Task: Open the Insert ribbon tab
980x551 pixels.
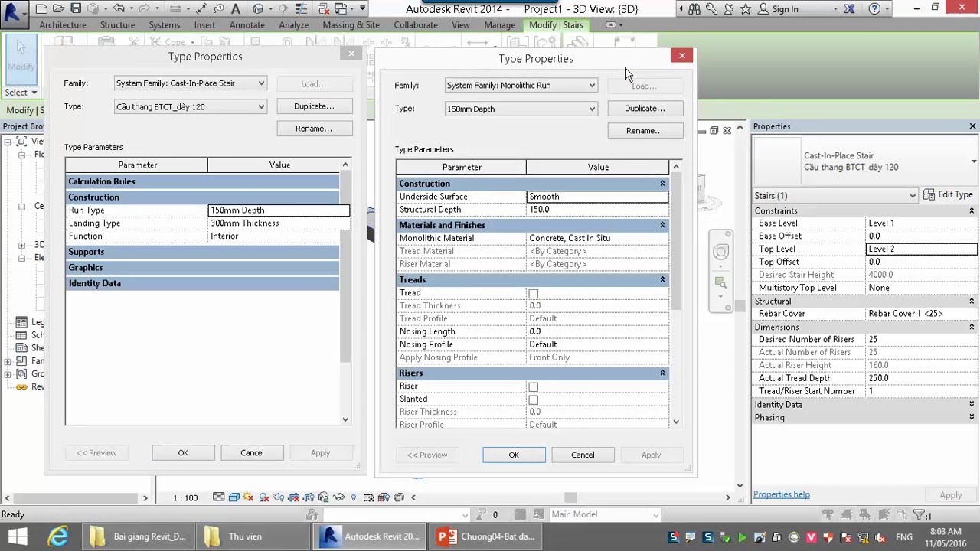Action: coord(204,24)
